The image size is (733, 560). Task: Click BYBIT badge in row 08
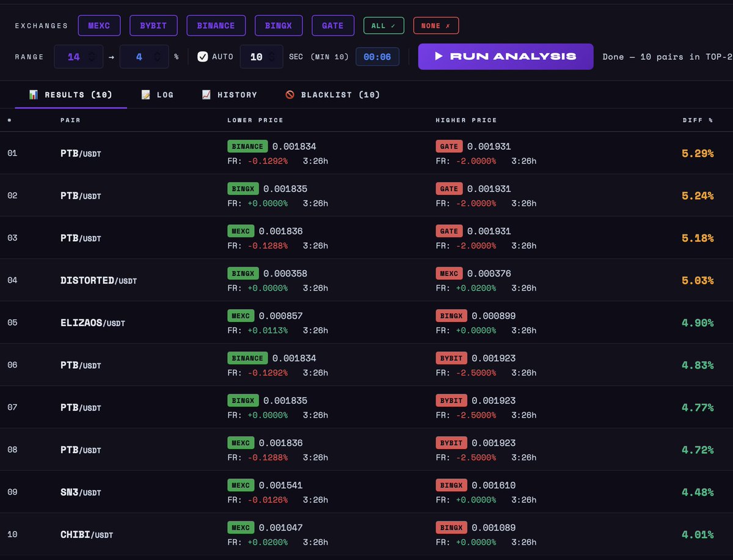click(451, 443)
